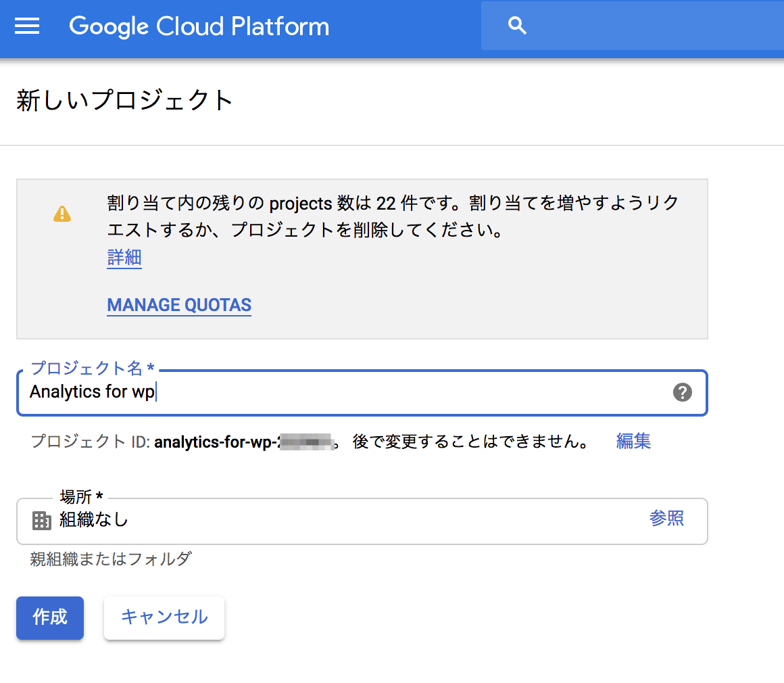Focus the プロジェクト名 project name field

coord(362,392)
